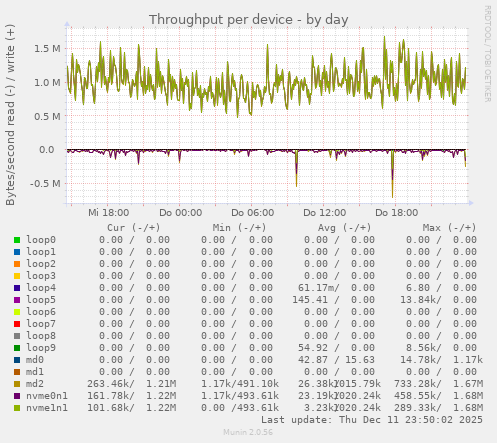
Task: Select the nvme0n1 device label
Action: 47,396
